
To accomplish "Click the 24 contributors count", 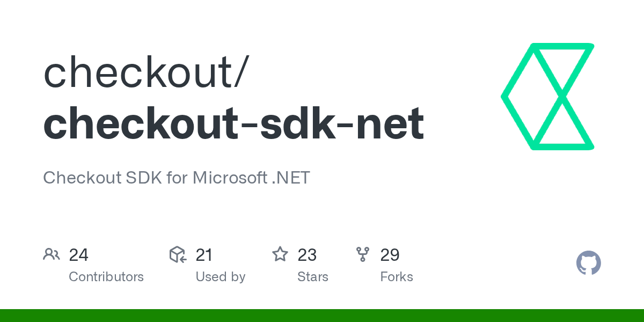I will pos(79,255).
